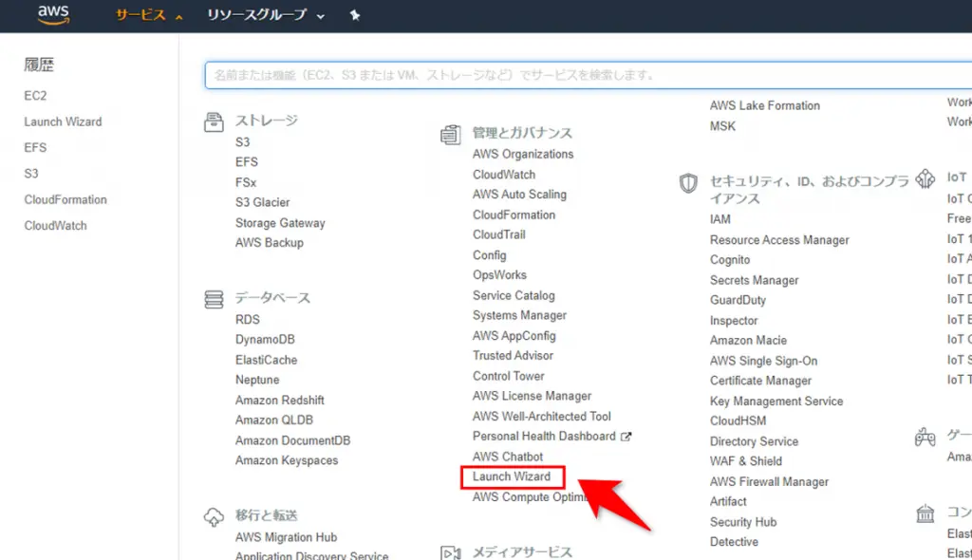Click the Media Services category icon
Screen dimensions: 972x560
pyautogui.click(x=451, y=553)
